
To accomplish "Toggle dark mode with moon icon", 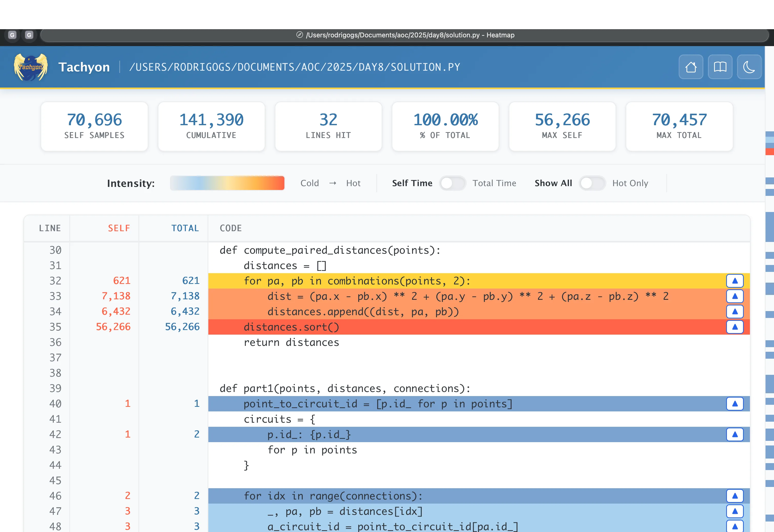I will point(749,67).
